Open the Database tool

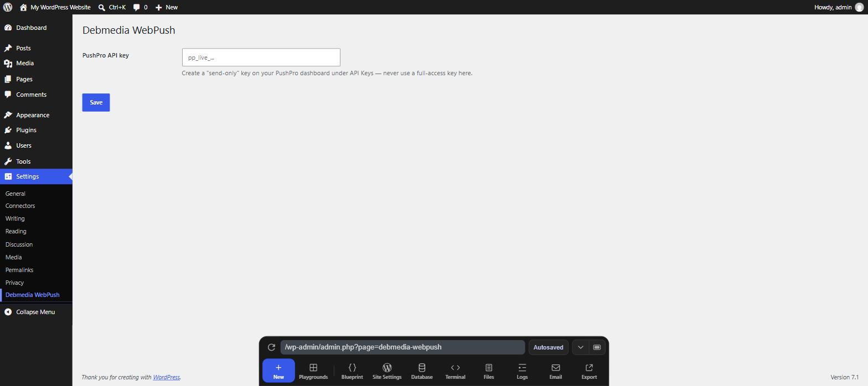click(x=422, y=371)
